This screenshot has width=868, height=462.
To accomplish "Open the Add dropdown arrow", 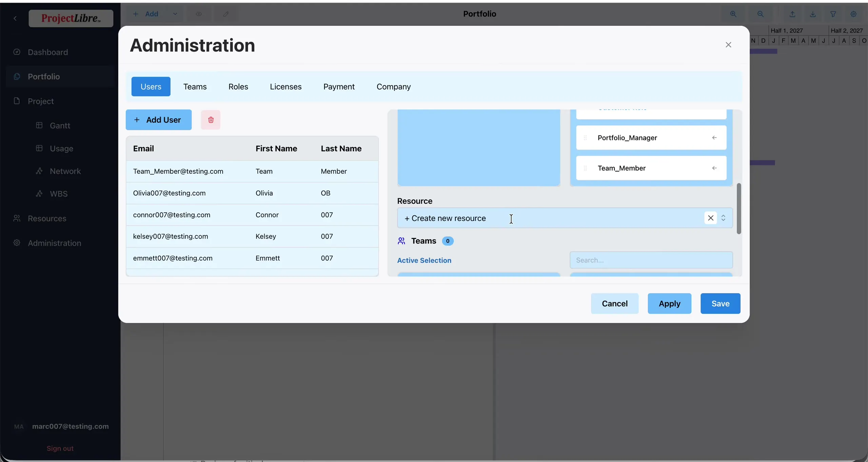I will click(x=175, y=14).
